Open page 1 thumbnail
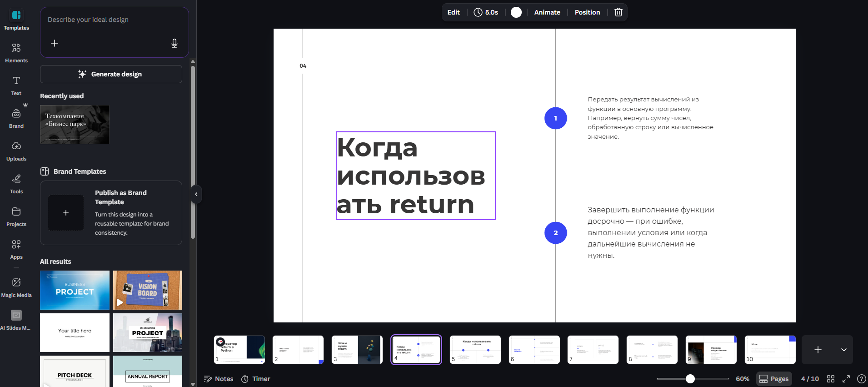 coord(239,350)
